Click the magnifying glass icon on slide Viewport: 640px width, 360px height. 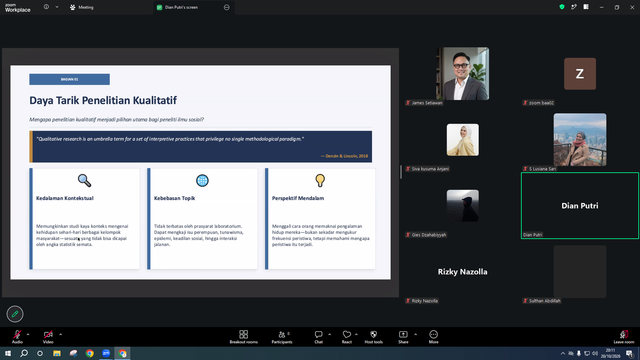tap(84, 180)
